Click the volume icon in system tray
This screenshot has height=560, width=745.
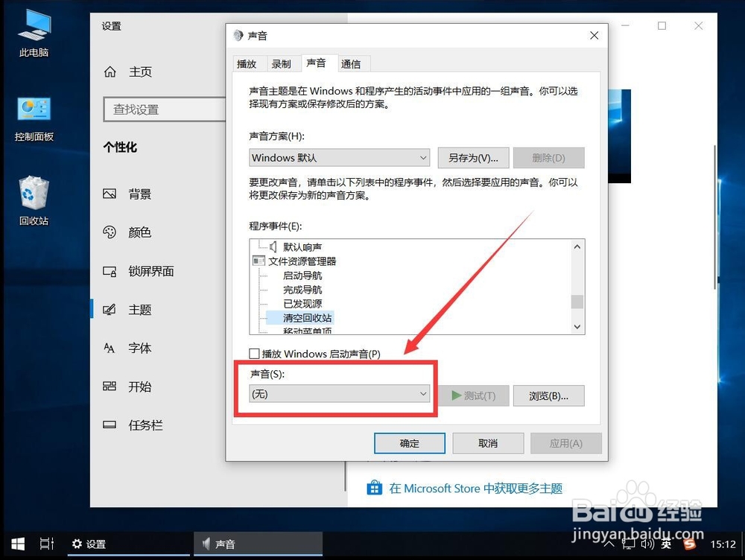pos(647,544)
